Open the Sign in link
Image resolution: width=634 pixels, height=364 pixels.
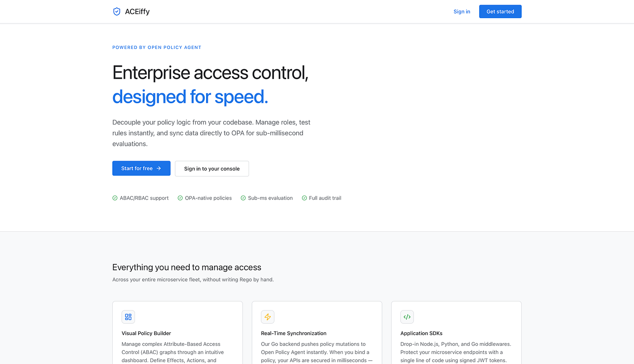[x=462, y=12]
